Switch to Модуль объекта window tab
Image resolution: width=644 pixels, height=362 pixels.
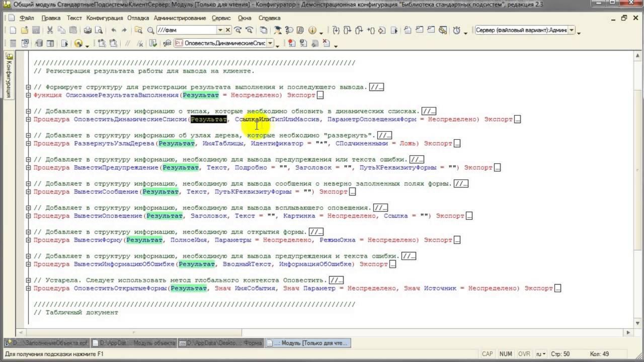[x=133, y=343]
